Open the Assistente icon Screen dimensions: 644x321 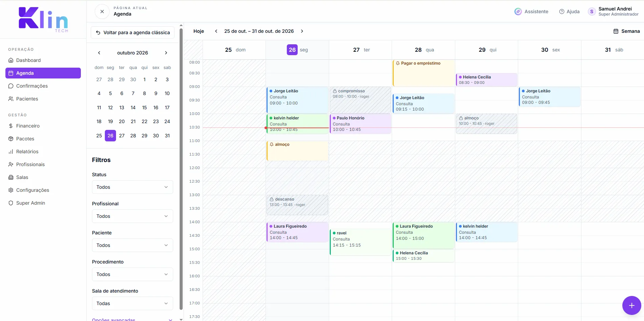[518, 12]
